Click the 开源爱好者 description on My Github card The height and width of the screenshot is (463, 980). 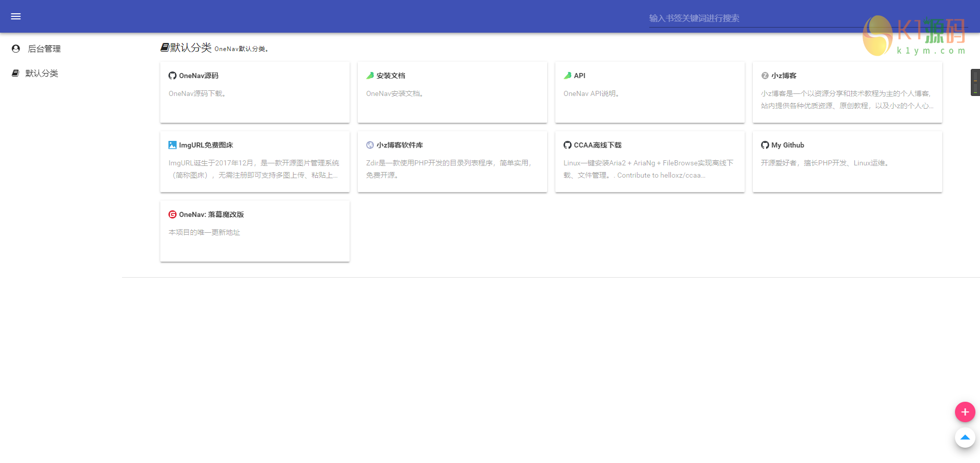point(825,163)
